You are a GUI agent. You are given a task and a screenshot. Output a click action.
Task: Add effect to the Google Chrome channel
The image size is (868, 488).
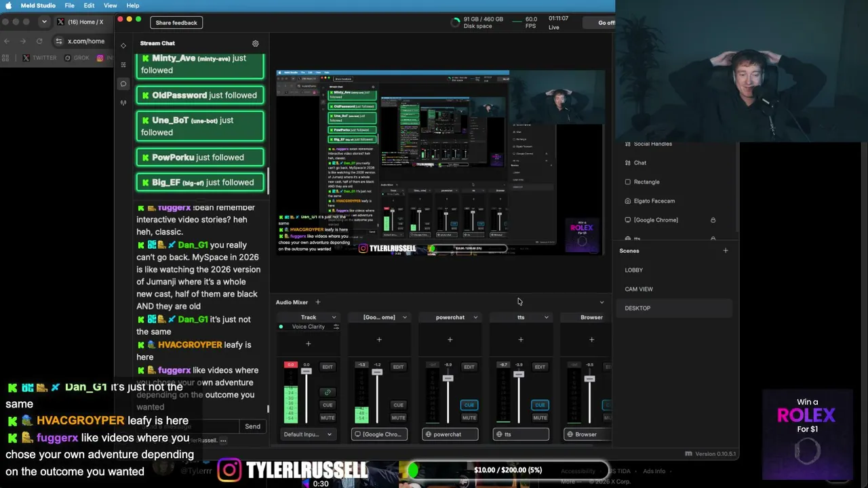pyautogui.click(x=379, y=340)
